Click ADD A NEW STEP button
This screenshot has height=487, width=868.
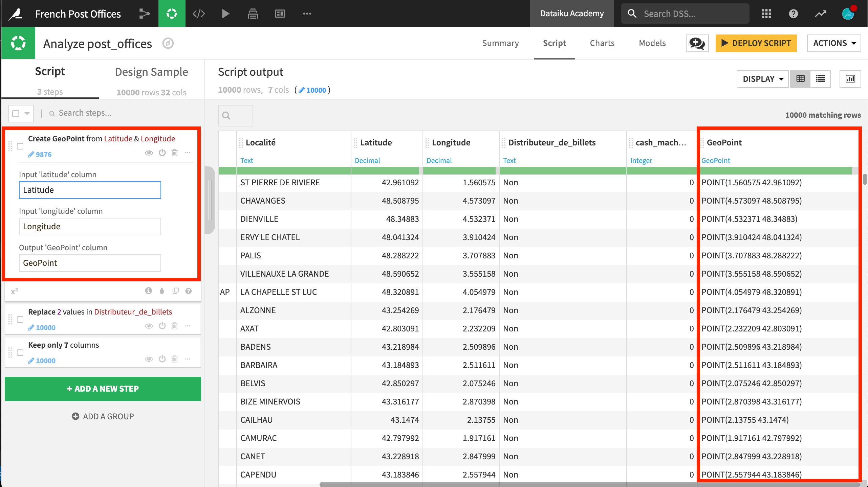(103, 389)
